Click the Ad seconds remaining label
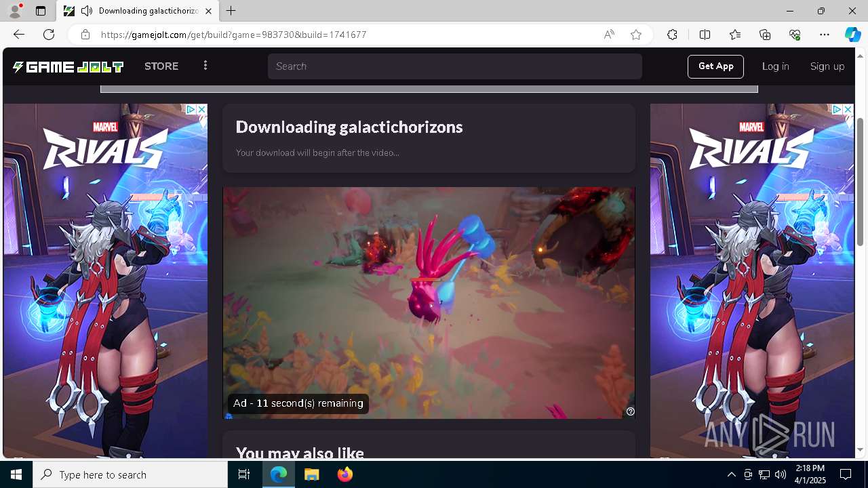The height and width of the screenshot is (488, 868). [298, 403]
